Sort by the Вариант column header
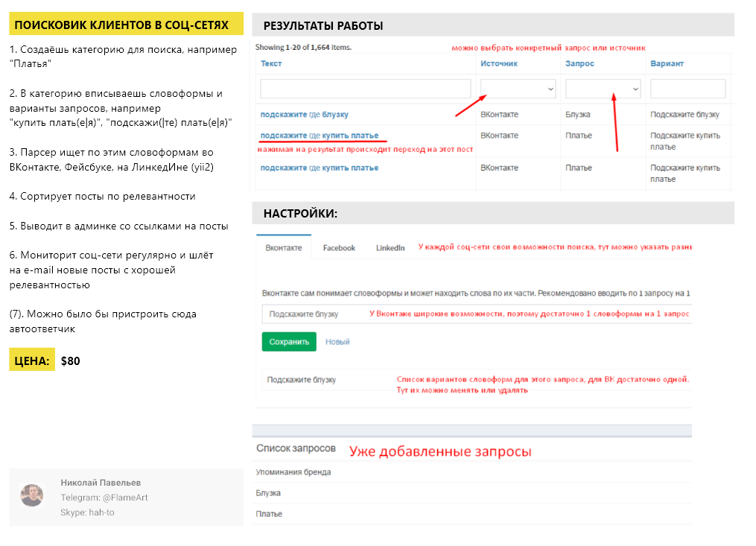The image size is (756, 546). coord(667,63)
